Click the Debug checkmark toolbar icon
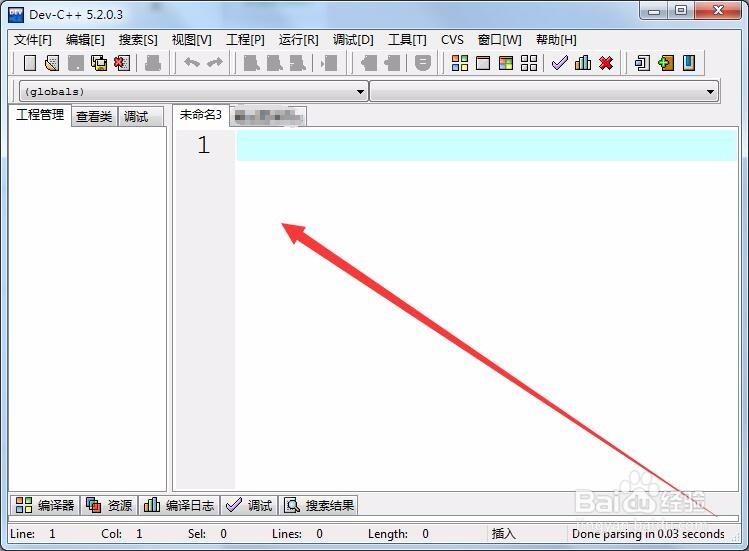749x551 pixels. [560, 63]
